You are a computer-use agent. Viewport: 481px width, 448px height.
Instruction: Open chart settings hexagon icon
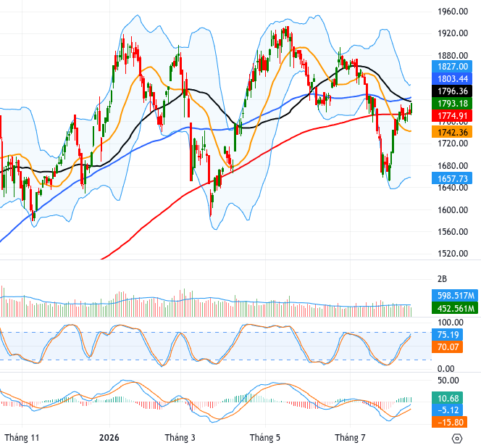pos(457,438)
